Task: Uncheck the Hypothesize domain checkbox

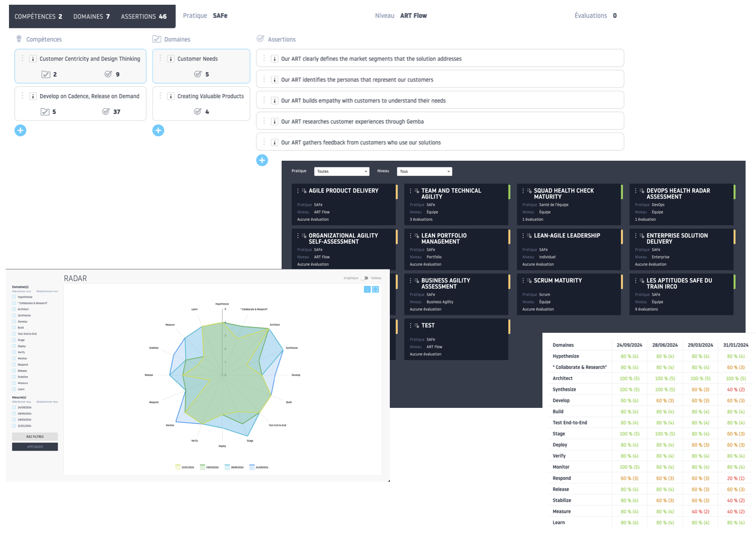Action: pos(14,297)
